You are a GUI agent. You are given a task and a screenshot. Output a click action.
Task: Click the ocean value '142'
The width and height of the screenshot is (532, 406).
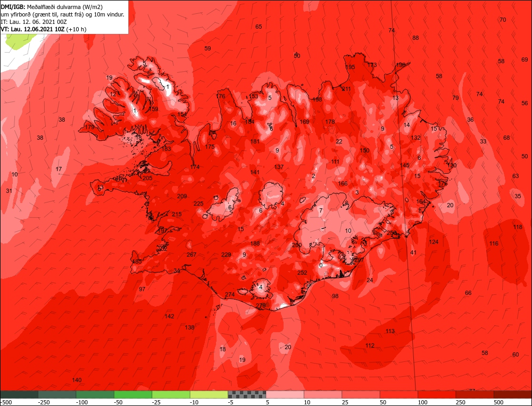169,316
